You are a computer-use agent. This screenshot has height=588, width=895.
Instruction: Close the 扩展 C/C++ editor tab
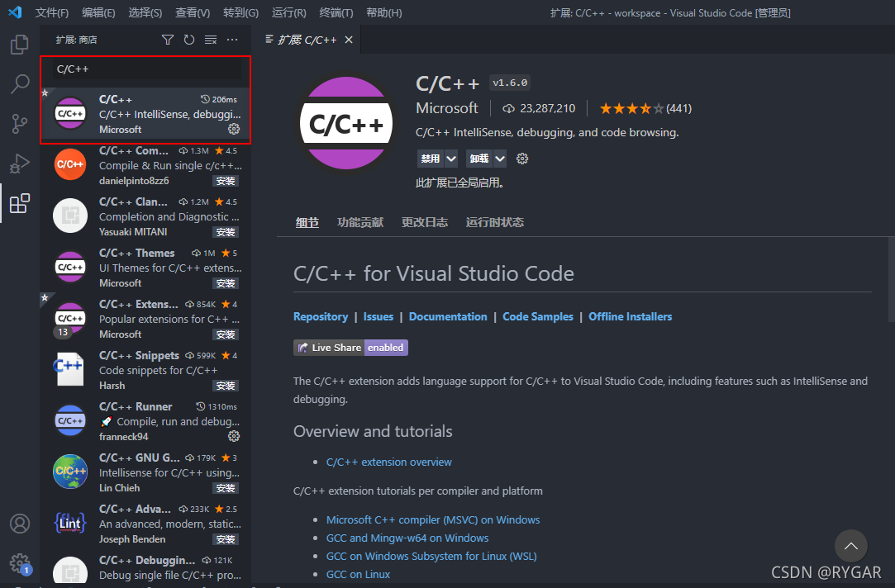[349, 40]
